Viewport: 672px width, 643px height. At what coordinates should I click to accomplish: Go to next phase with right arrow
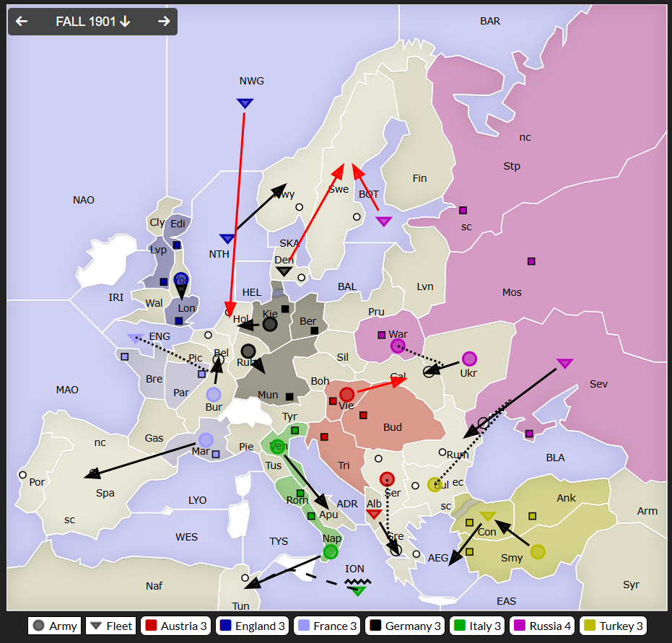pos(164,21)
